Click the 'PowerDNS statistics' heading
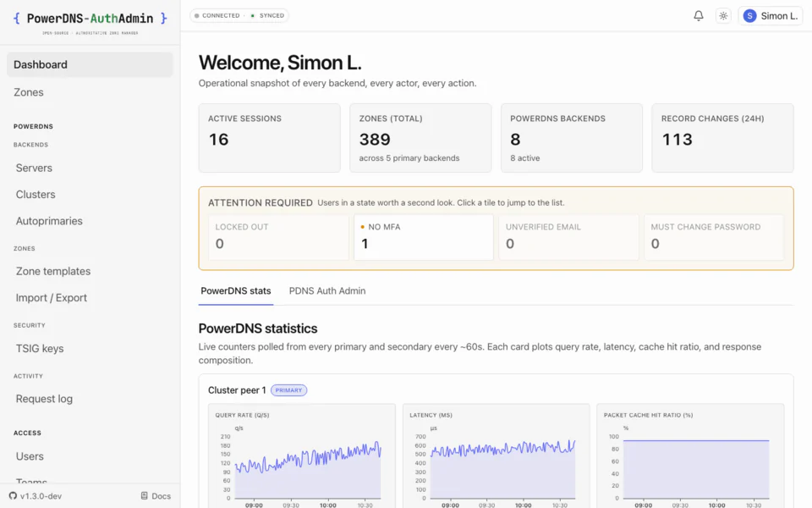 point(258,329)
